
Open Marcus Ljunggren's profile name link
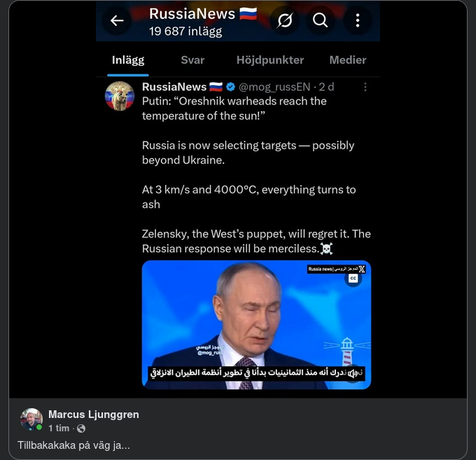click(x=94, y=414)
